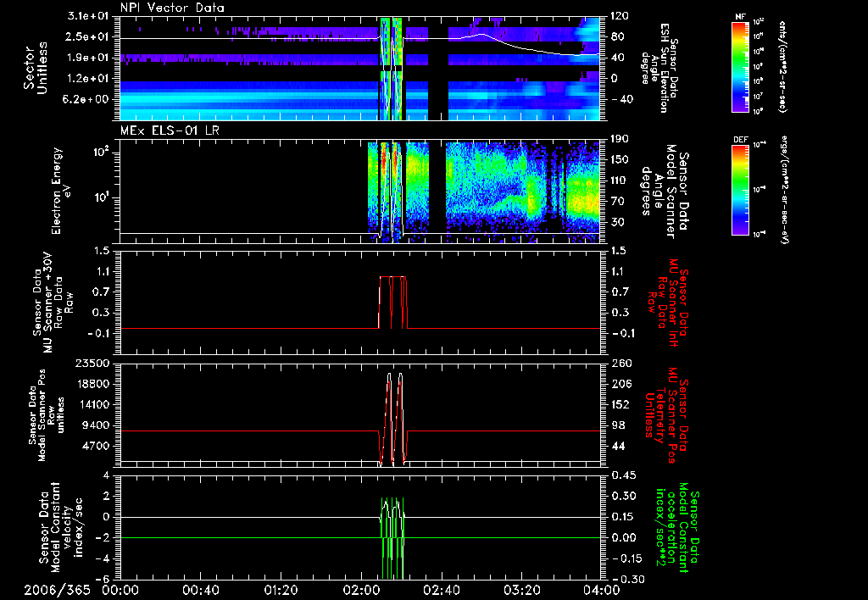
Task: Click the "110" scanner angle tick value
Action: click(x=620, y=181)
